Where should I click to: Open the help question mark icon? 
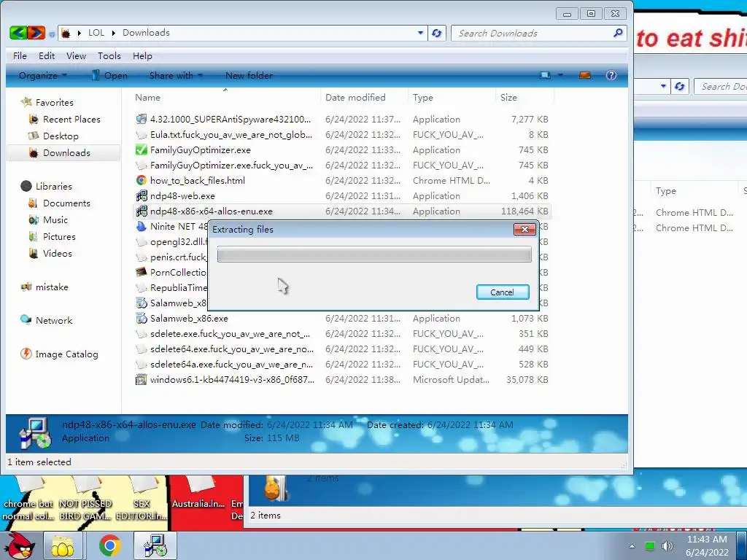click(611, 75)
